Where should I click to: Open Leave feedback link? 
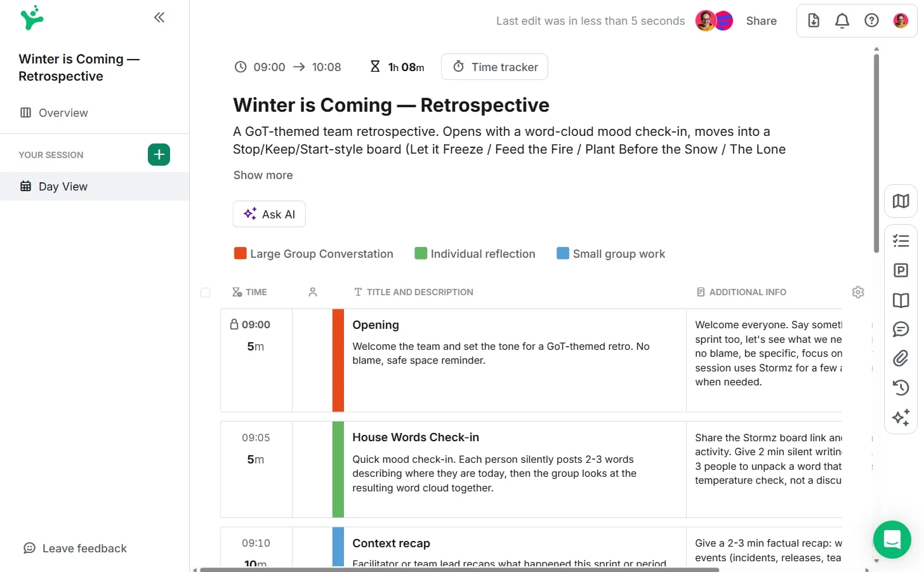point(75,548)
